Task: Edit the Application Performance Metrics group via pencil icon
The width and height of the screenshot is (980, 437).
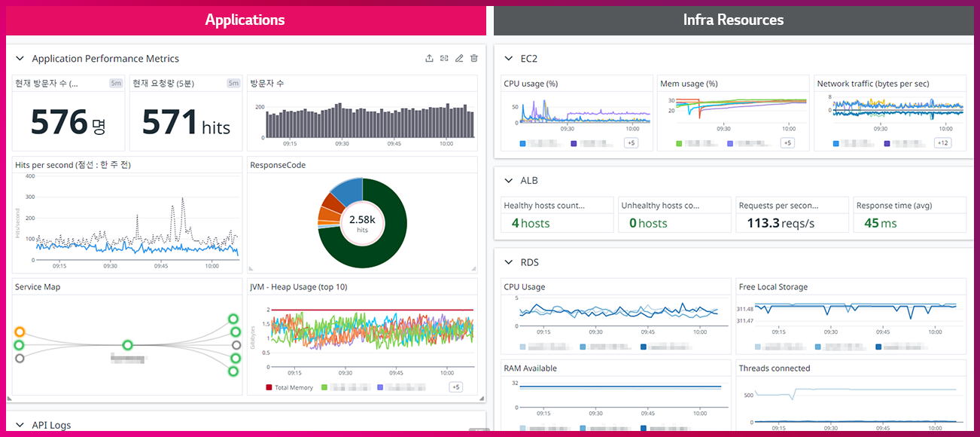Action: [459, 58]
